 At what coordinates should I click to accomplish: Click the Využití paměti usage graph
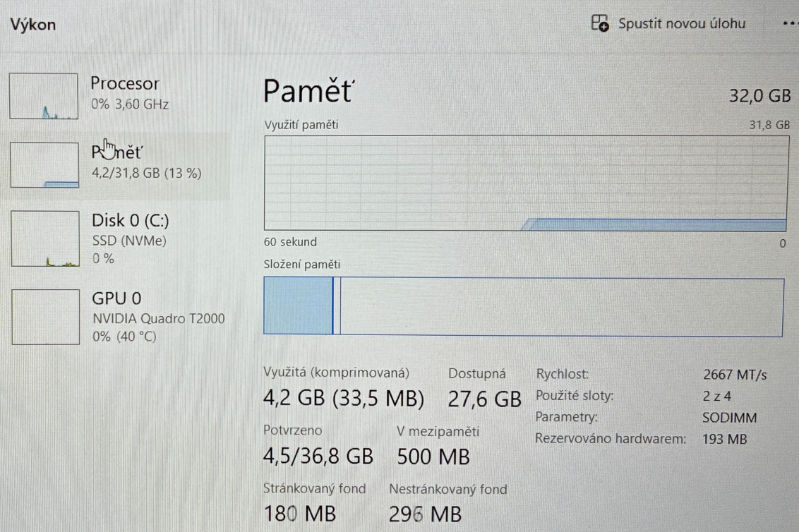click(525, 183)
